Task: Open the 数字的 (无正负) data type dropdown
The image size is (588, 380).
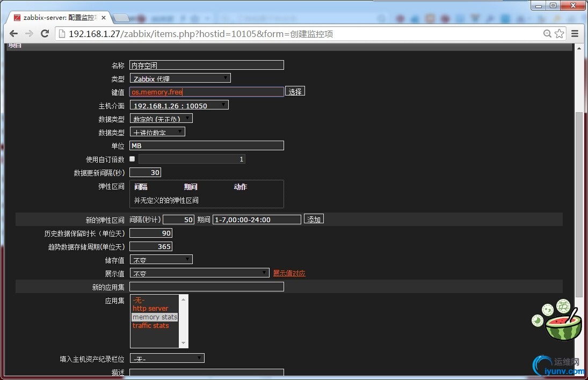Action: point(161,119)
